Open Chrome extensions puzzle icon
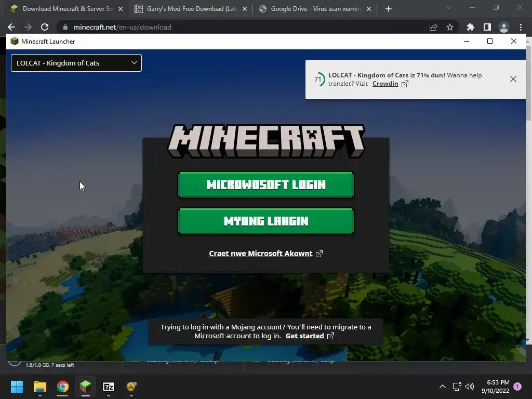The width and height of the screenshot is (532, 399). (x=470, y=27)
